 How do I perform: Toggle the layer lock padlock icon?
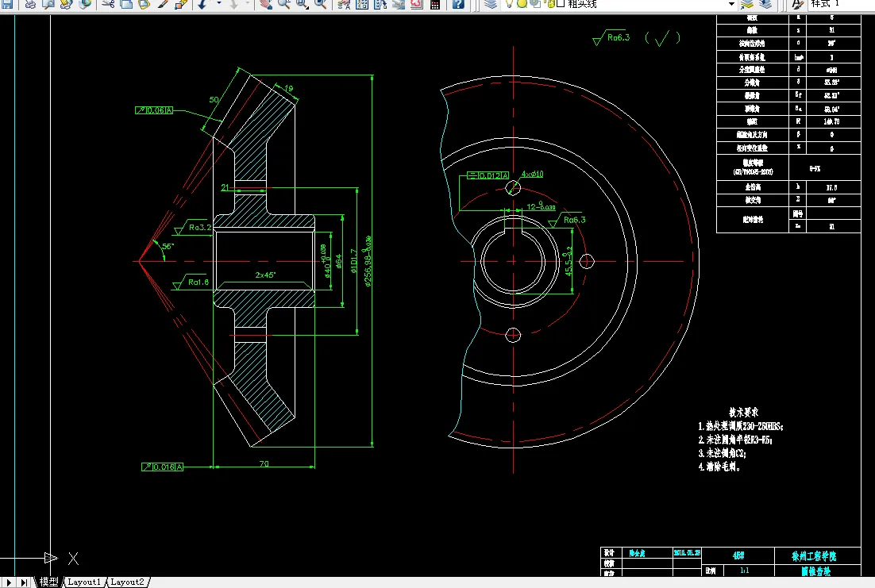point(549,5)
